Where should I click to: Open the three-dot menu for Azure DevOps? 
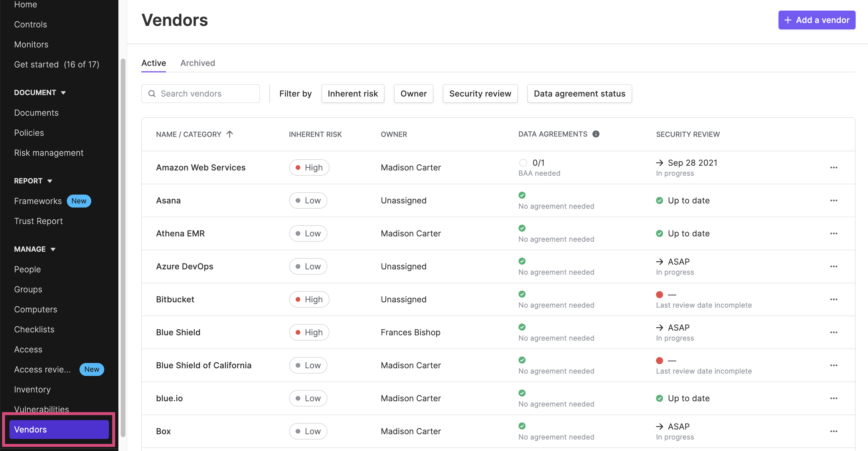pyautogui.click(x=834, y=266)
